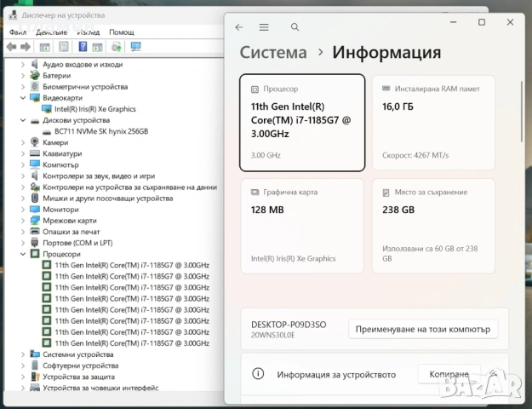This screenshot has width=532, height=409.
Task: Click the Място за съхранение disk icon
Action: click(x=386, y=193)
